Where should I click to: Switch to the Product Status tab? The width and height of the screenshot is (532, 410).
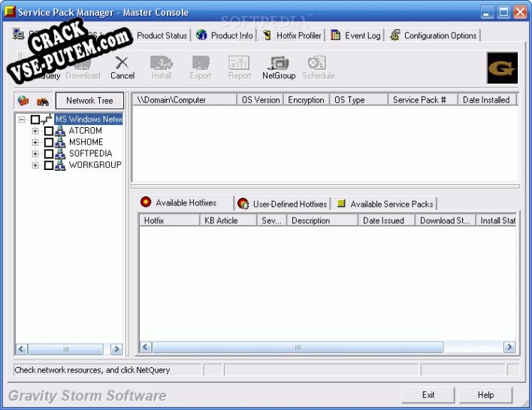[162, 35]
